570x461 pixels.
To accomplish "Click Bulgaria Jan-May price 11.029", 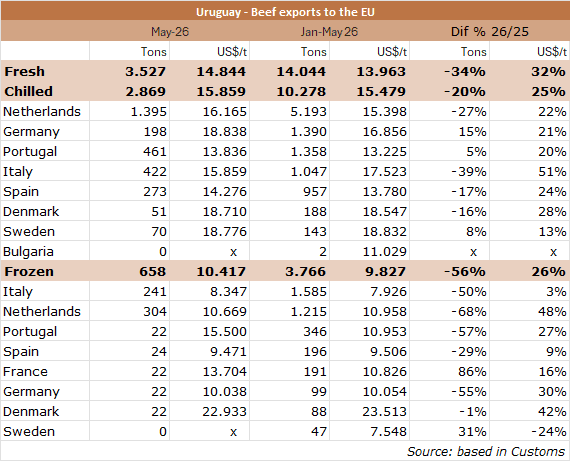I will coord(385,251).
